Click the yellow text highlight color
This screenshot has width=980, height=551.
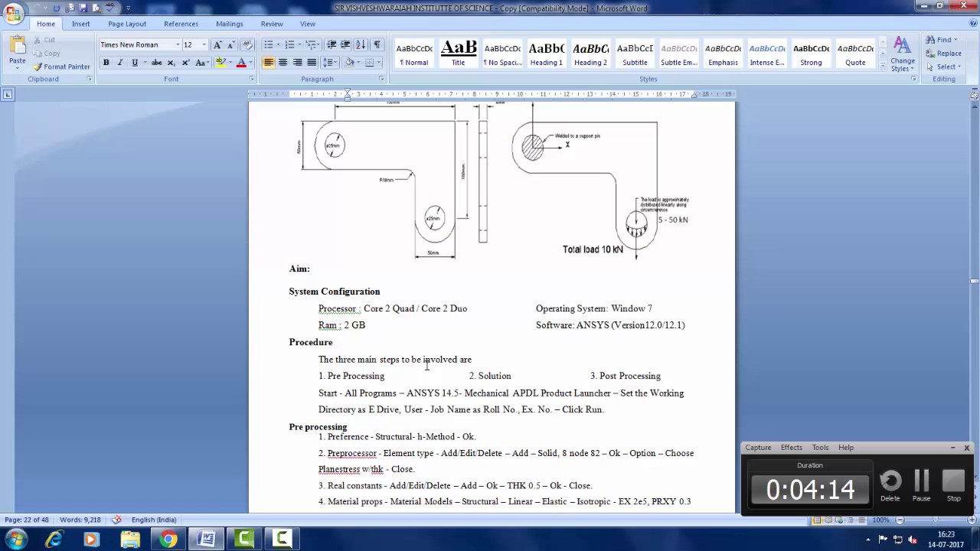(221, 62)
